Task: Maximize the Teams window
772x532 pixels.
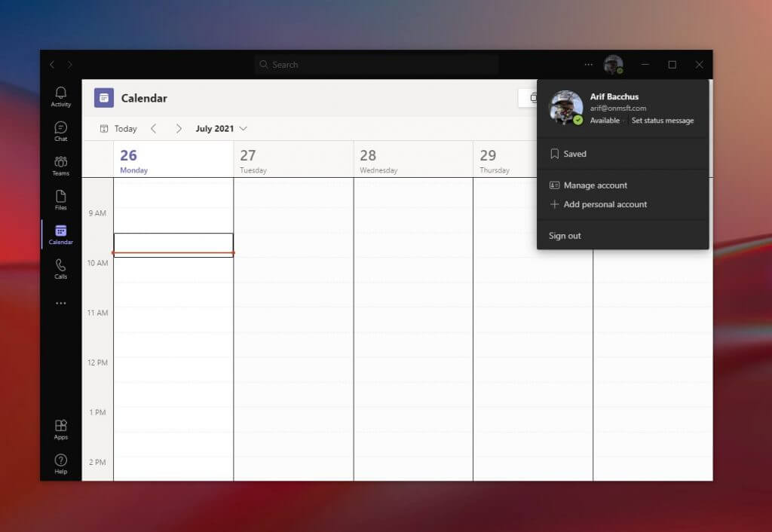Action: 672,65
